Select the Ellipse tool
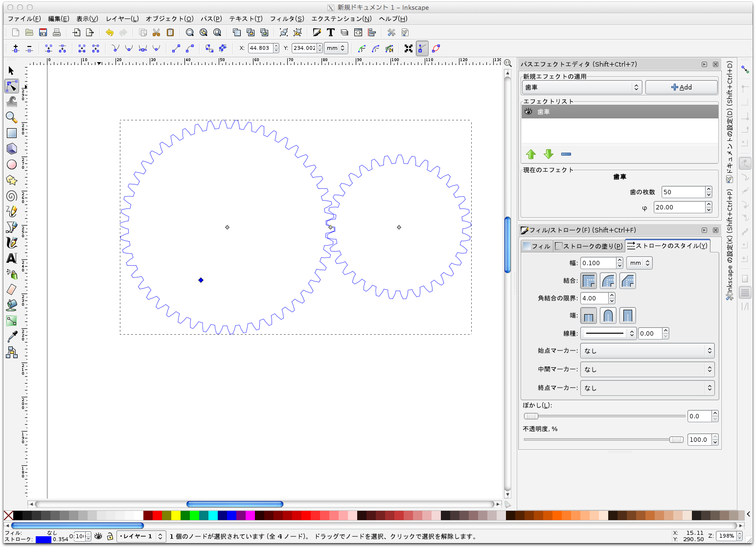756x548 pixels. tap(12, 164)
